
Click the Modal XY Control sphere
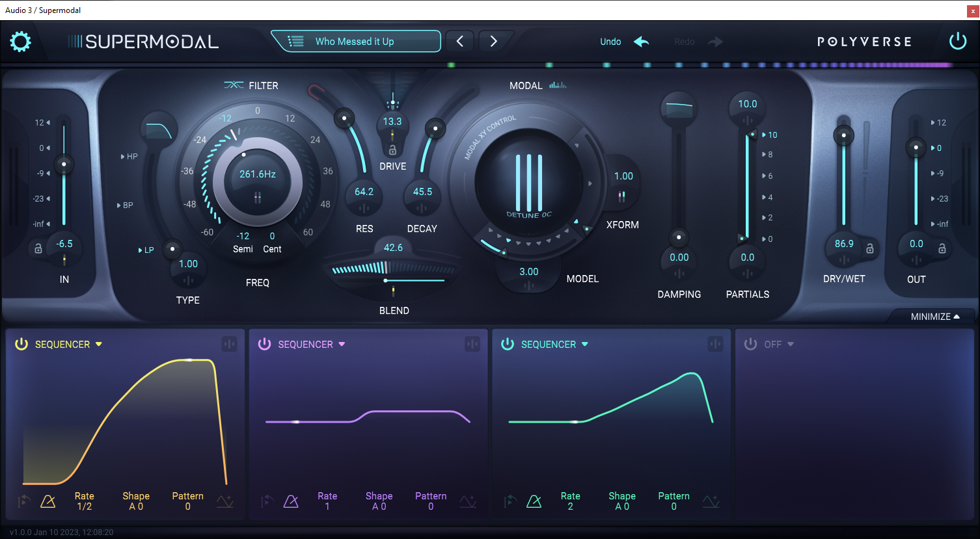(528, 182)
